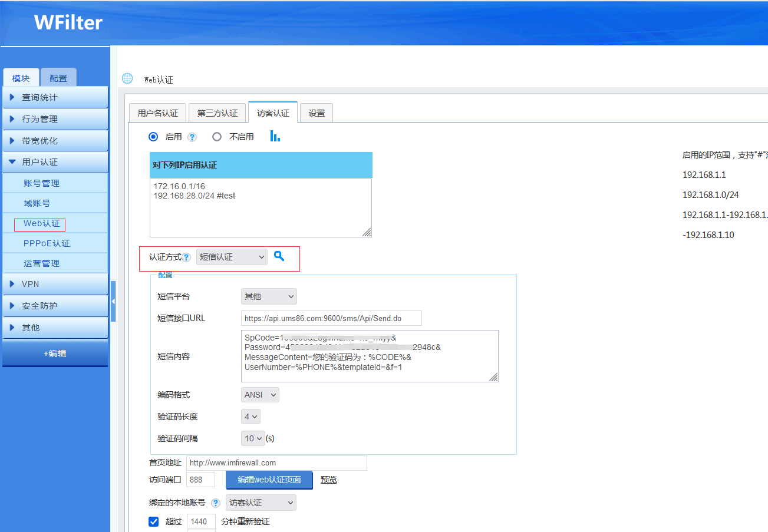
Task: Click the globe icon beside Web认证 title
Action: pyautogui.click(x=127, y=79)
